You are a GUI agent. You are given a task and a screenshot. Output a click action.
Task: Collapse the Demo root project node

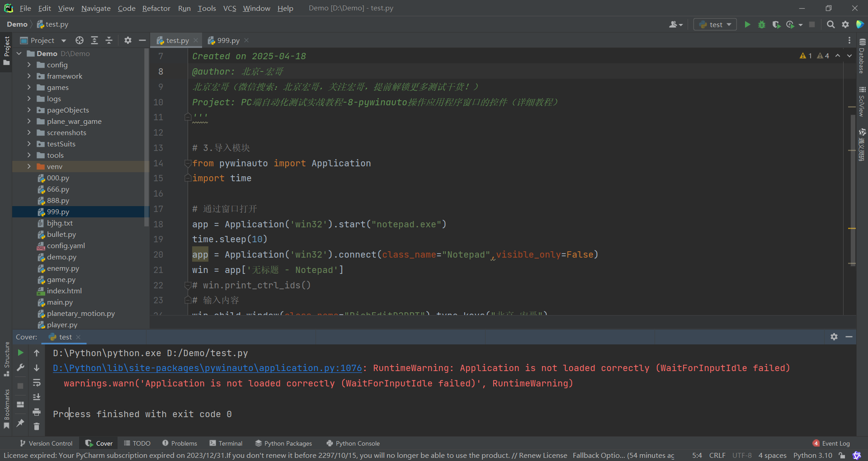click(19, 53)
